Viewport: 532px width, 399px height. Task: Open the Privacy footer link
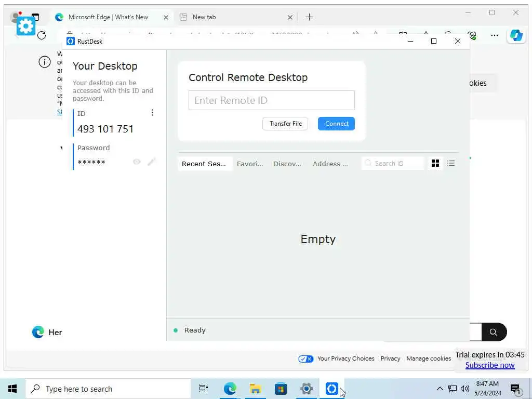[x=390, y=358]
